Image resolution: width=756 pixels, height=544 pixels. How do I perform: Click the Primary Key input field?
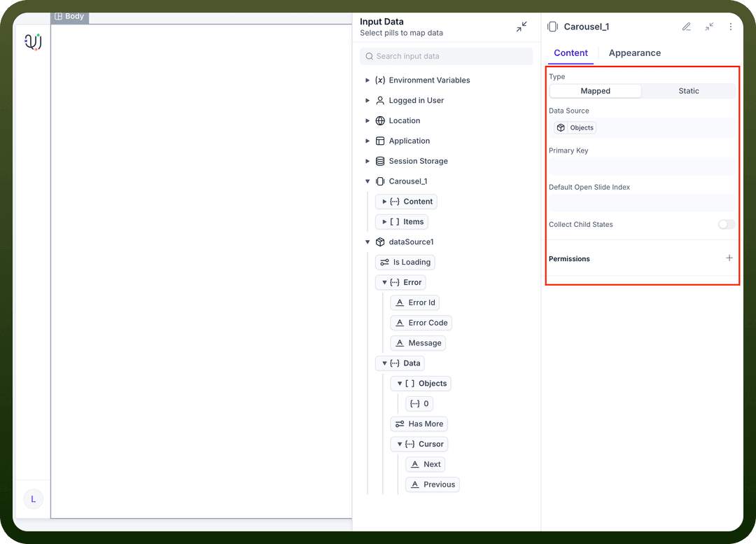coord(642,167)
